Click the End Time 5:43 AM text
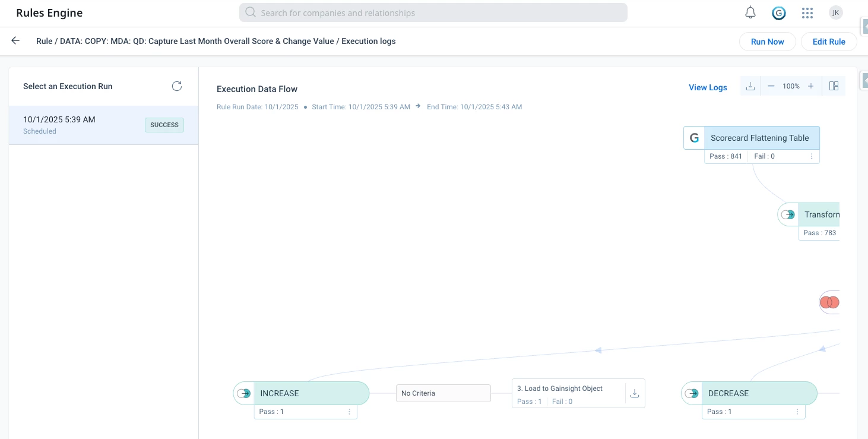This screenshot has width=868, height=439. tap(474, 107)
